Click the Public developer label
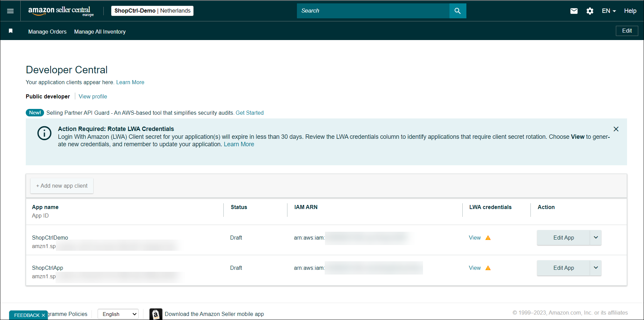Image resolution: width=644 pixels, height=320 pixels. point(48,96)
